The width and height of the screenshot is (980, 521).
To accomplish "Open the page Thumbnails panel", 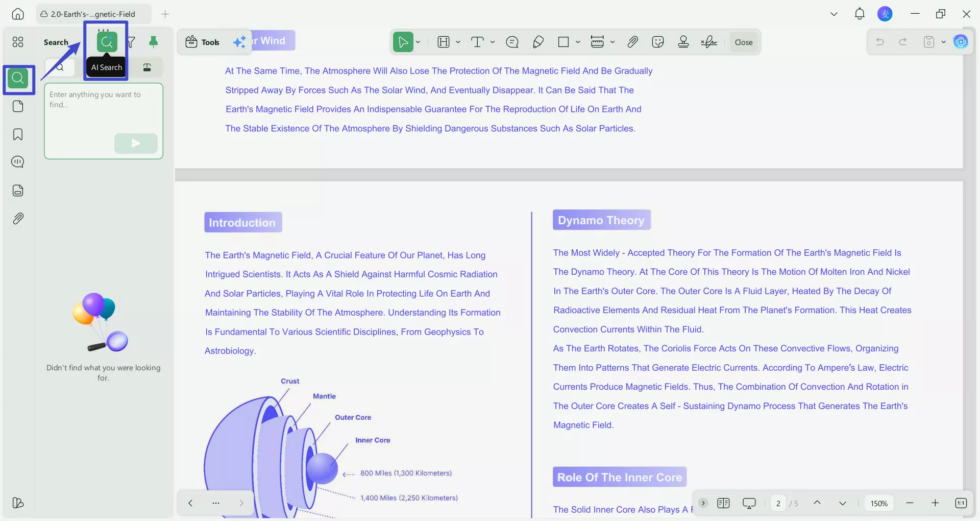I will [x=18, y=107].
